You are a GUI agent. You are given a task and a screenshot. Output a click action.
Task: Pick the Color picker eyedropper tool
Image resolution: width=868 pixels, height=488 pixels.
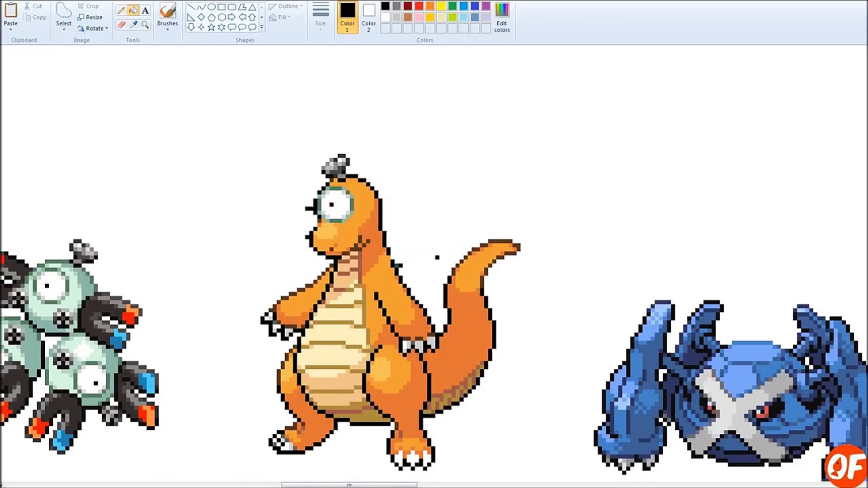tap(134, 25)
